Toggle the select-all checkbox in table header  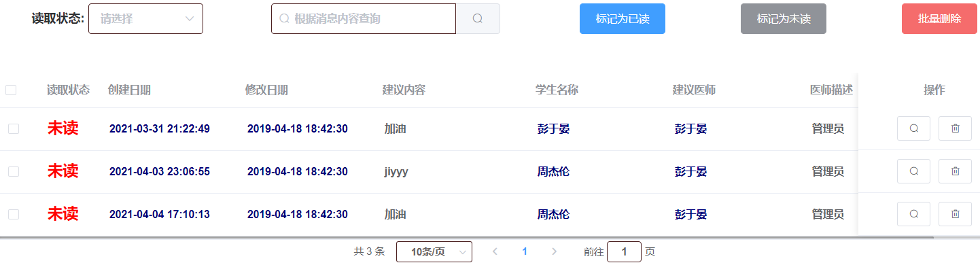click(11, 90)
